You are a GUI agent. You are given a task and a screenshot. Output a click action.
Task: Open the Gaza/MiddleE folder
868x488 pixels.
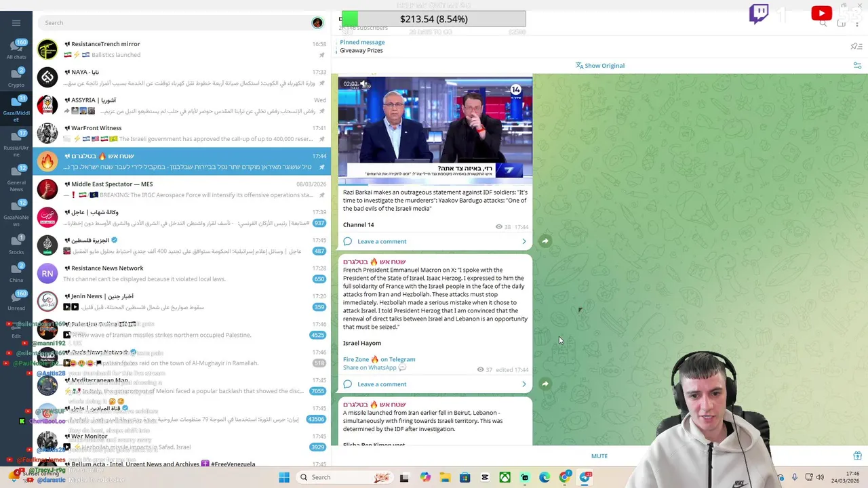pos(16,107)
